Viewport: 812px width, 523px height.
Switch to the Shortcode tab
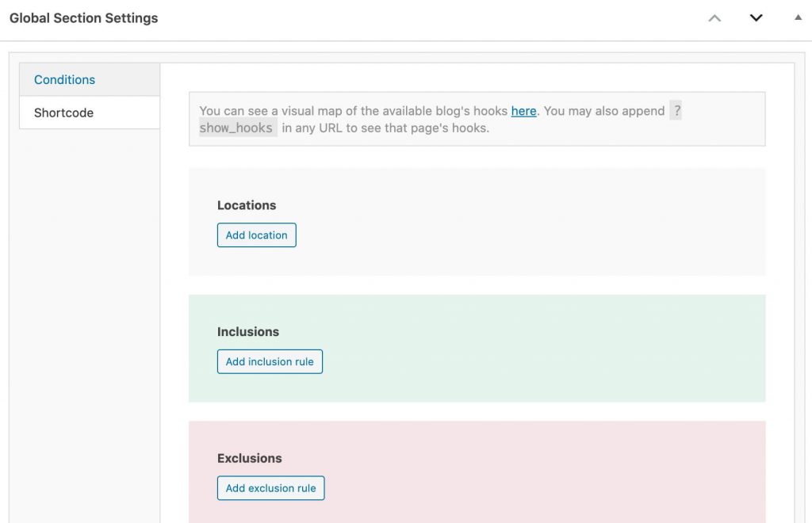coord(90,113)
